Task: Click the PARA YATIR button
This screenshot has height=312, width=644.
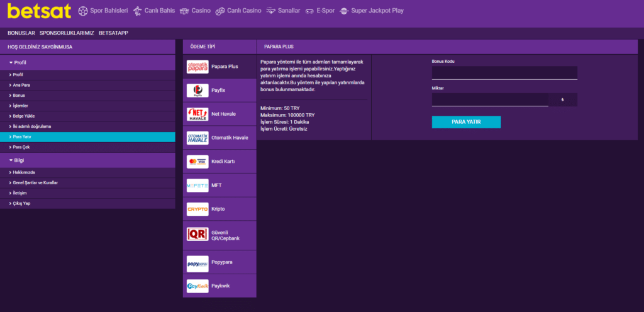Action: (466, 122)
